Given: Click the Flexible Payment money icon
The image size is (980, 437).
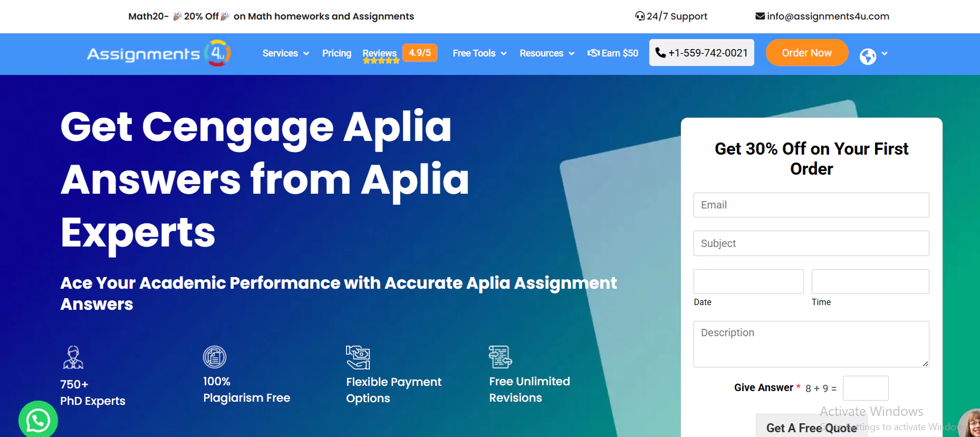Looking at the screenshot, I should click(x=358, y=357).
